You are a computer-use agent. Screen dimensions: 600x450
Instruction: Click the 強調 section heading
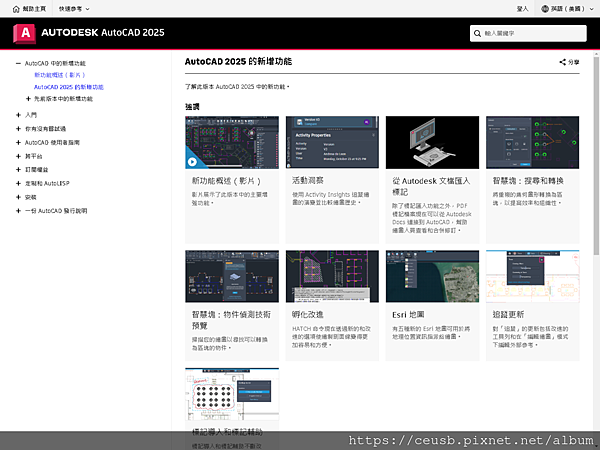192,107
